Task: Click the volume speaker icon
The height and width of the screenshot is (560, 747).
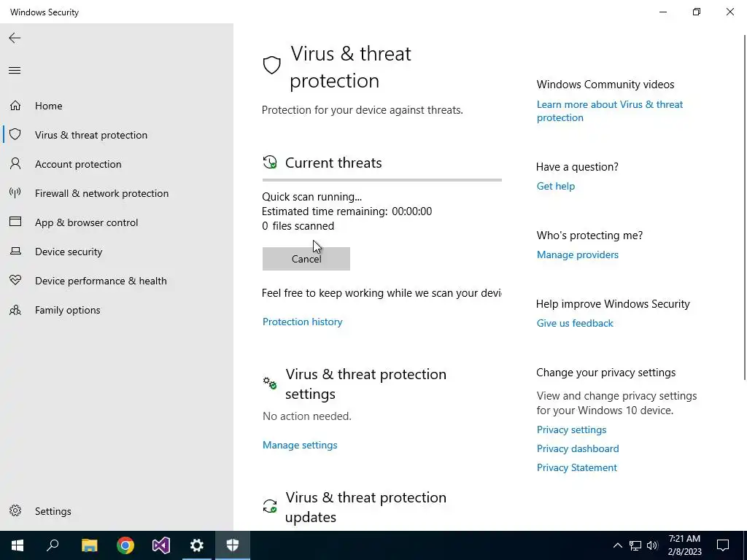Action: tap(652, 545)
